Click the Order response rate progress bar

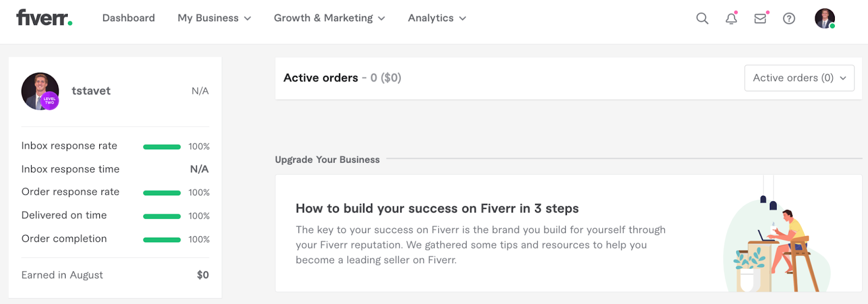162,193
